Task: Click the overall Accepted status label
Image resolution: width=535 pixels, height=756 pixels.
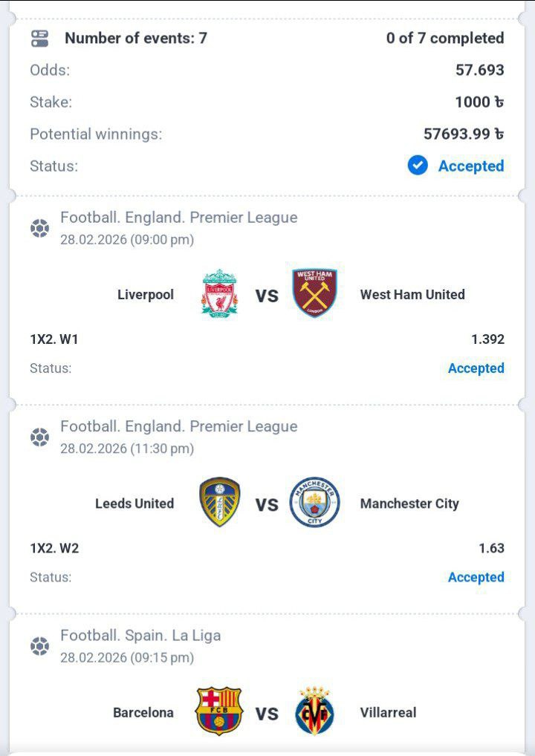Action: (470, 166)
